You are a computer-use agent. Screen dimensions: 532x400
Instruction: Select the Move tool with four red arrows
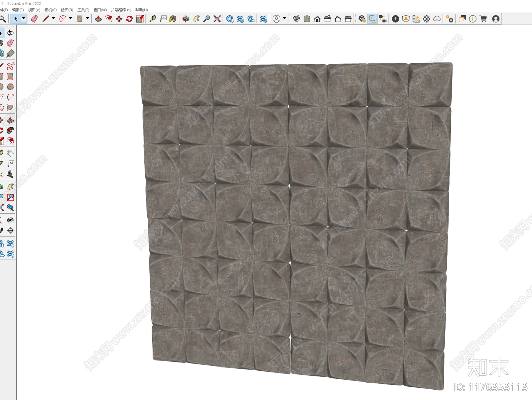click(119, 19)
